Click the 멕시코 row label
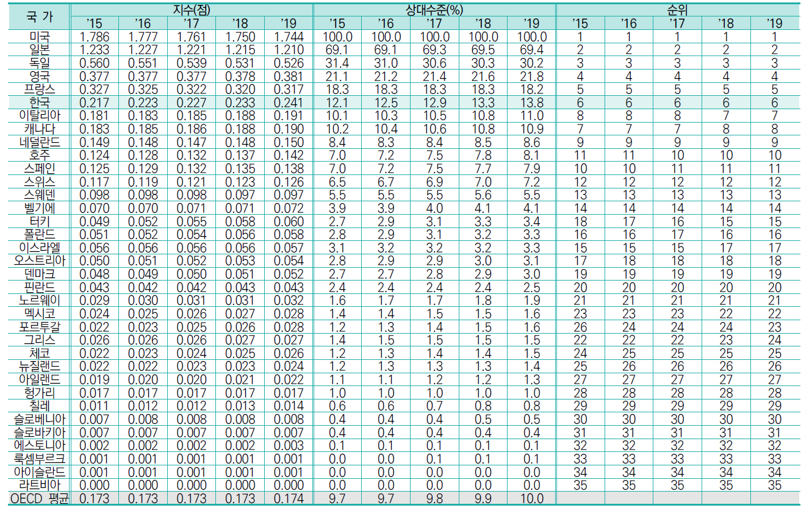Image resolution: width=812 pixels, height=516 pixels. (39, 314)
